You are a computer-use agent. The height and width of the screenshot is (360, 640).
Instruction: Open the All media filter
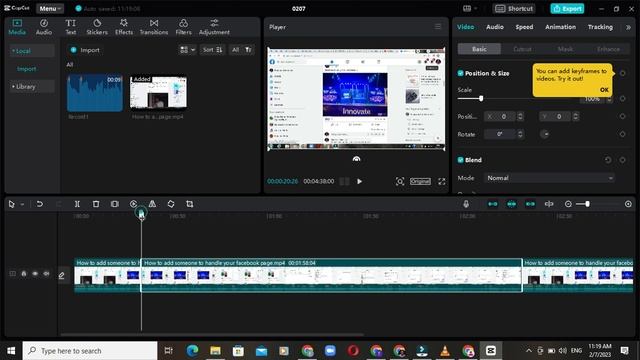tap(242, 50)
